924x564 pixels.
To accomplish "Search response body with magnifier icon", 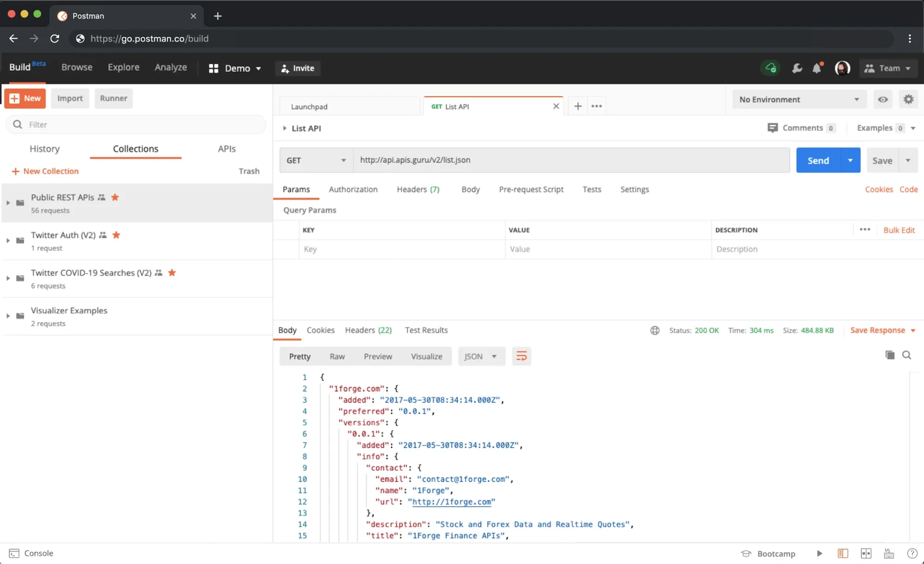I will (x=907, y=355).
